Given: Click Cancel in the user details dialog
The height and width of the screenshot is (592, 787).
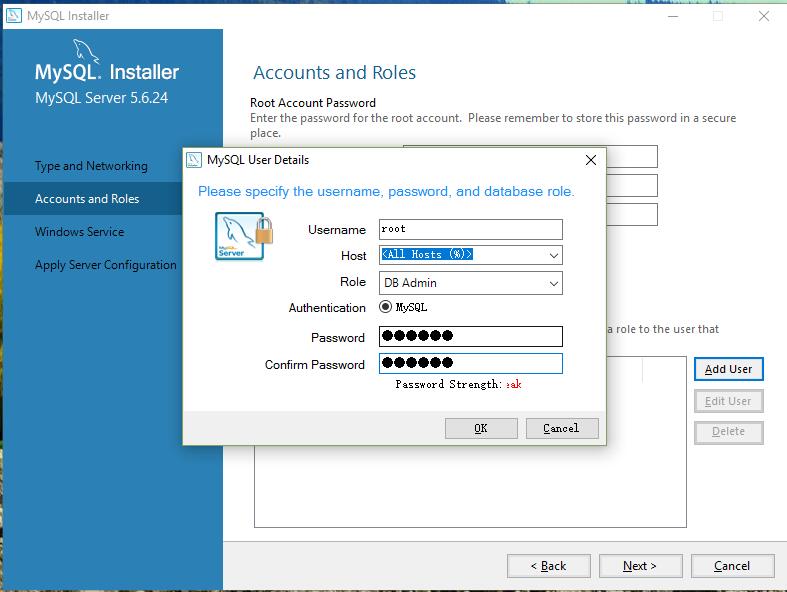Looking at the screenshot, I should pos(561,428).
